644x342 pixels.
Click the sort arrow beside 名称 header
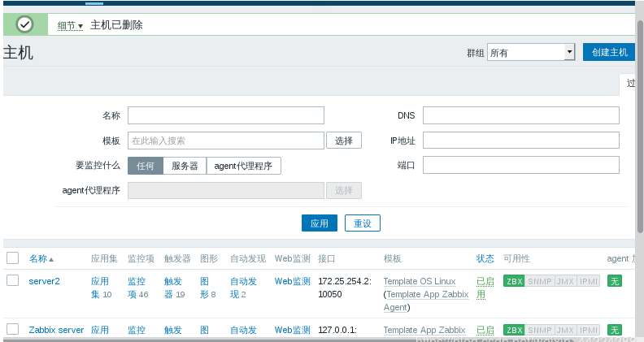pyautogui.click(x=51, y=259)
